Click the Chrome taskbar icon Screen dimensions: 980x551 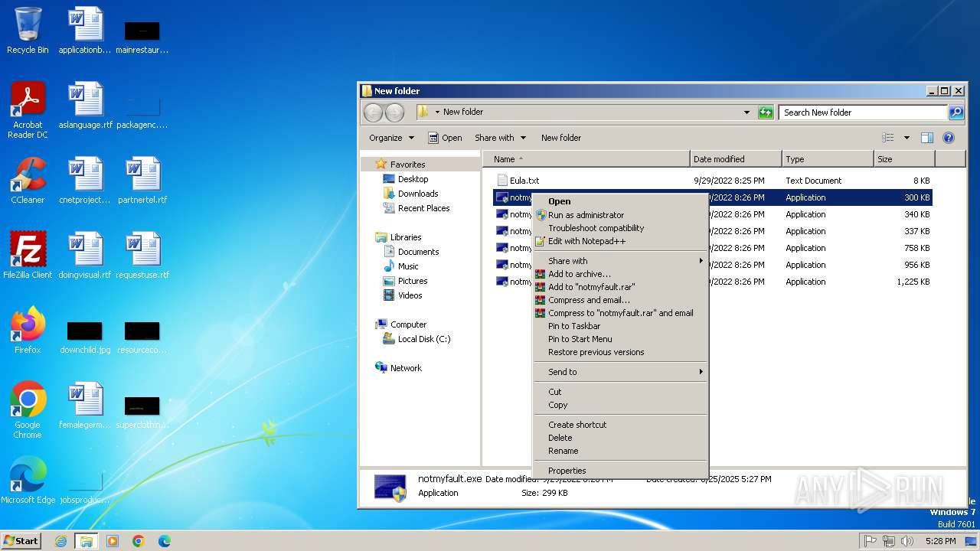tap(139, 541)
